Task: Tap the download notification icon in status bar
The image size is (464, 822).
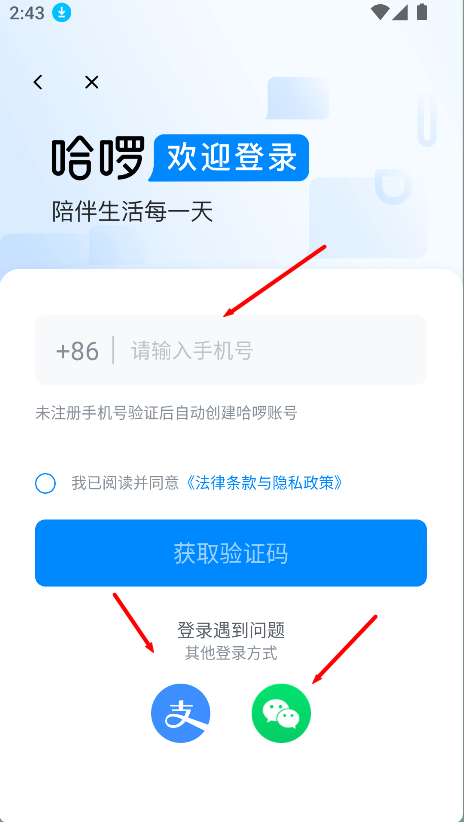Action: click(x=61, y=13)
